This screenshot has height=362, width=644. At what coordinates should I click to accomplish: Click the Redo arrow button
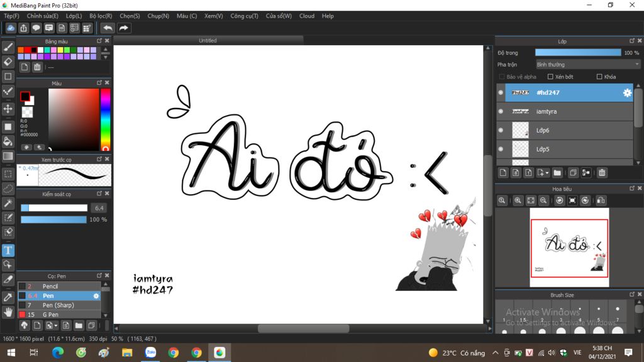coord(124,28)
